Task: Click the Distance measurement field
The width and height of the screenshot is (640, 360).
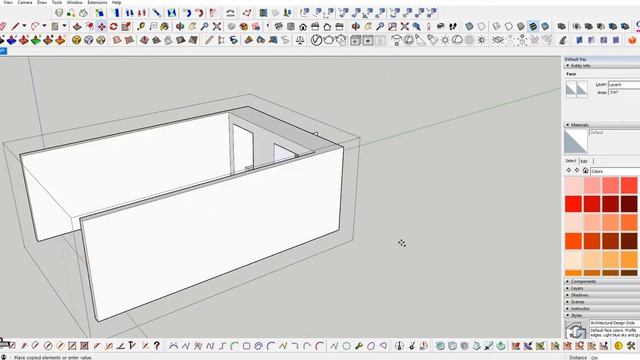Action: pyautogui.click(x=615, y=358)
